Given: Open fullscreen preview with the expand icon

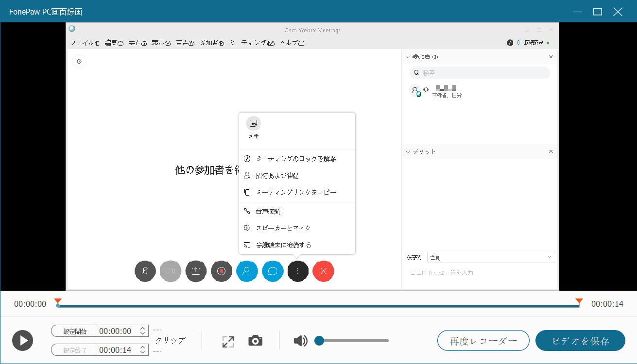Looking at the screenshot, I should pyautogui.click(x=228, y=341).
